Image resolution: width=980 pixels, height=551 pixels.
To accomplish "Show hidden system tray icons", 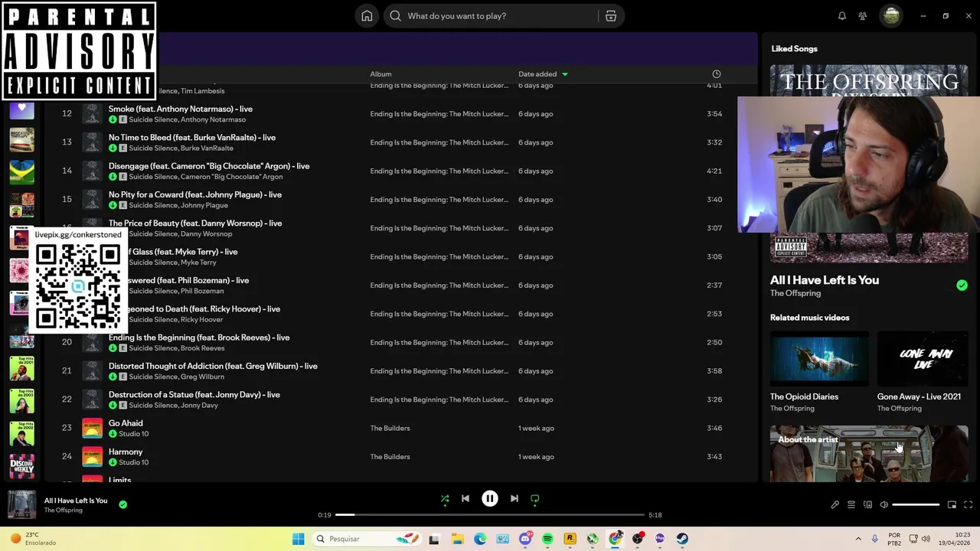I will 858,539.
